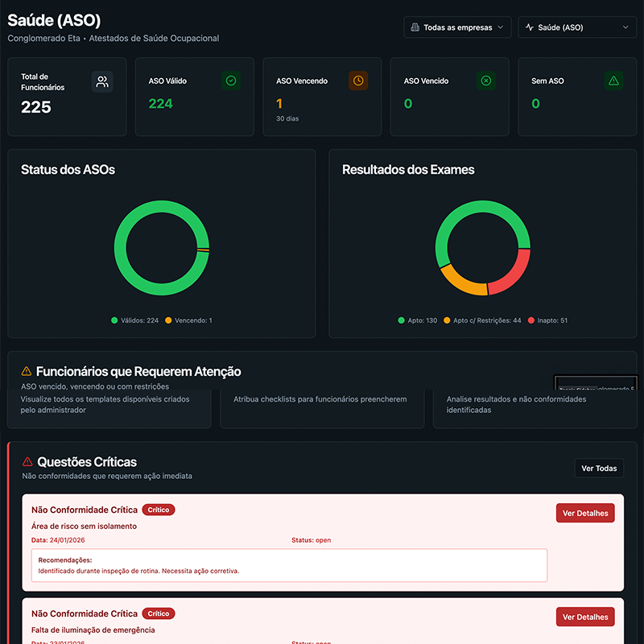
Task: Click the X-circle icon on ASO Vencido
Action: click(x=485, y=80)
